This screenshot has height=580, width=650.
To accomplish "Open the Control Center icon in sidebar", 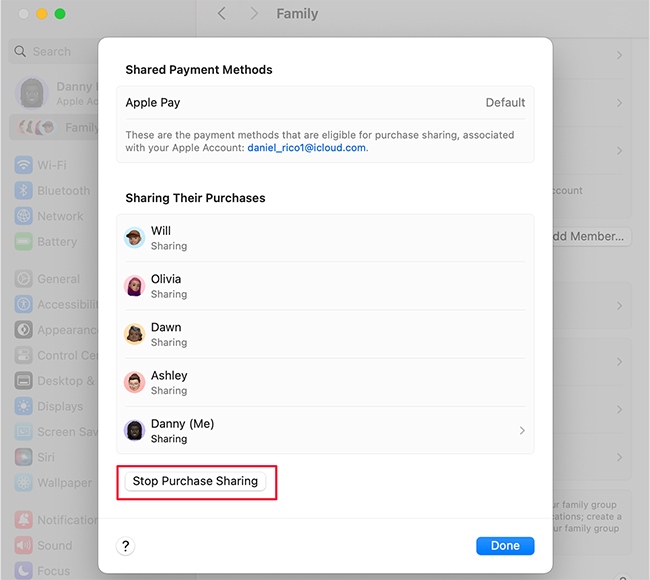I will [x=24, y=355].
